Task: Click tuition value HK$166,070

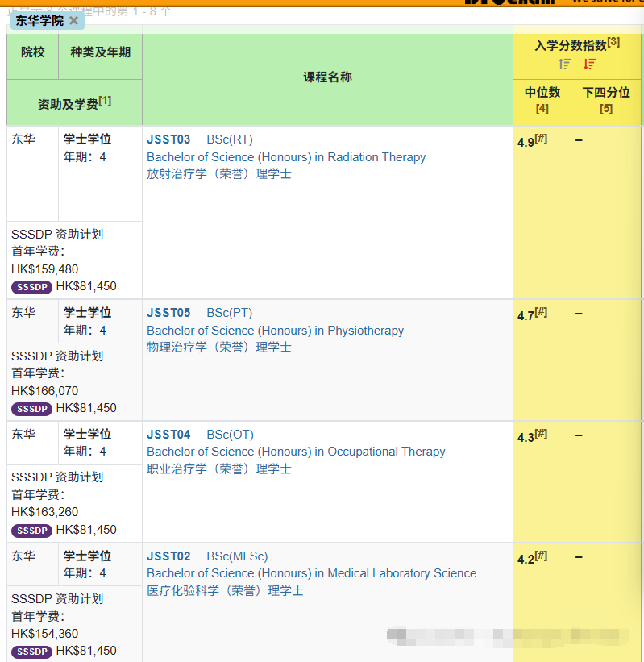Action: pyautogui.click(x=45, y=391)
